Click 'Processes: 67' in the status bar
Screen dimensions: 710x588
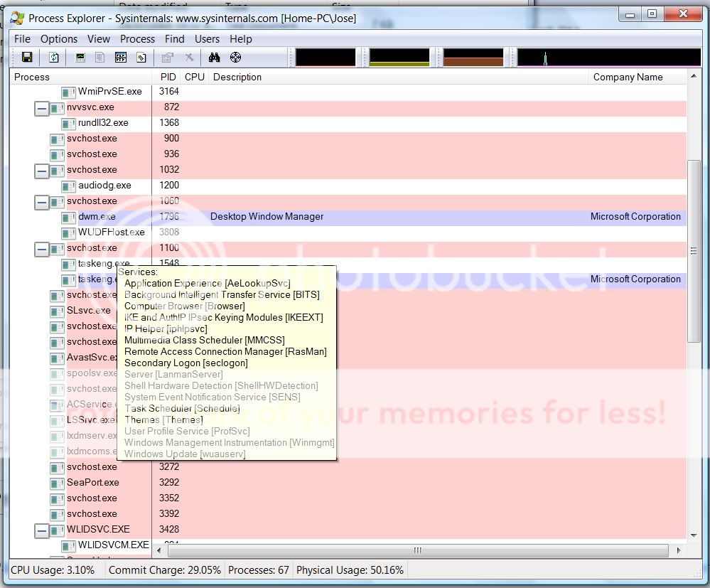click(258, 570)
